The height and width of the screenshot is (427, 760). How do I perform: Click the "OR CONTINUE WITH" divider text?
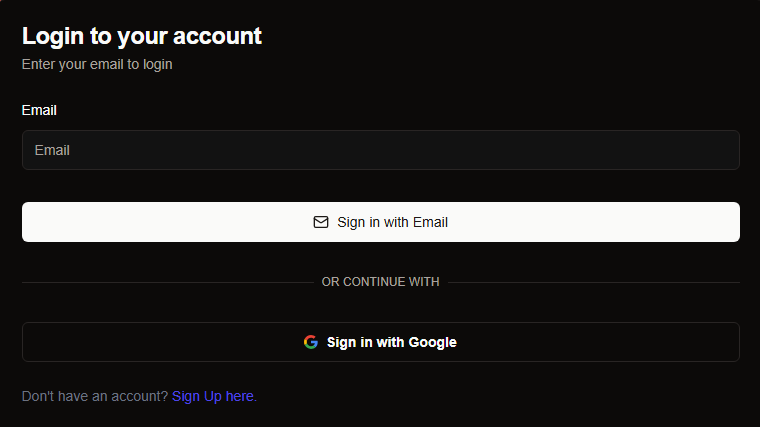380,282
